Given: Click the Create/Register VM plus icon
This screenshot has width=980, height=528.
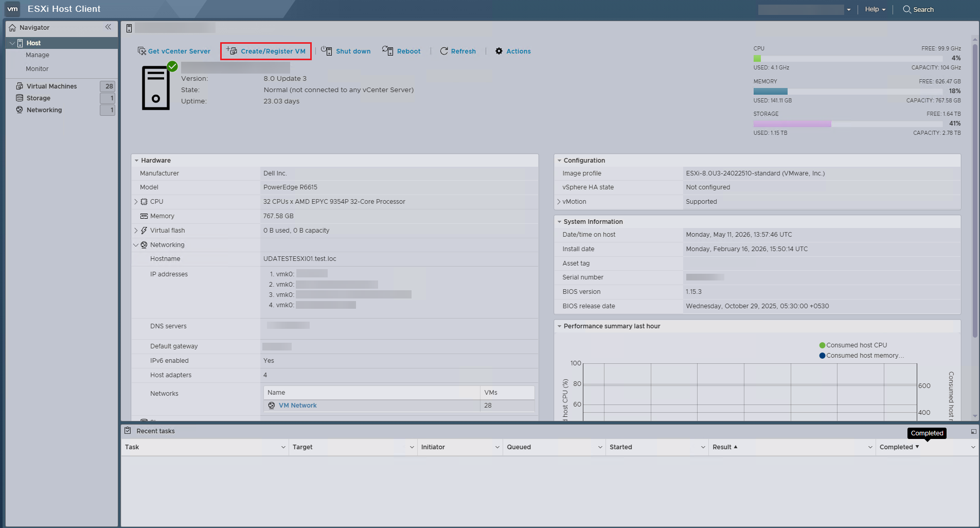Looking at the screenshot, I should (x=231, y=50).
